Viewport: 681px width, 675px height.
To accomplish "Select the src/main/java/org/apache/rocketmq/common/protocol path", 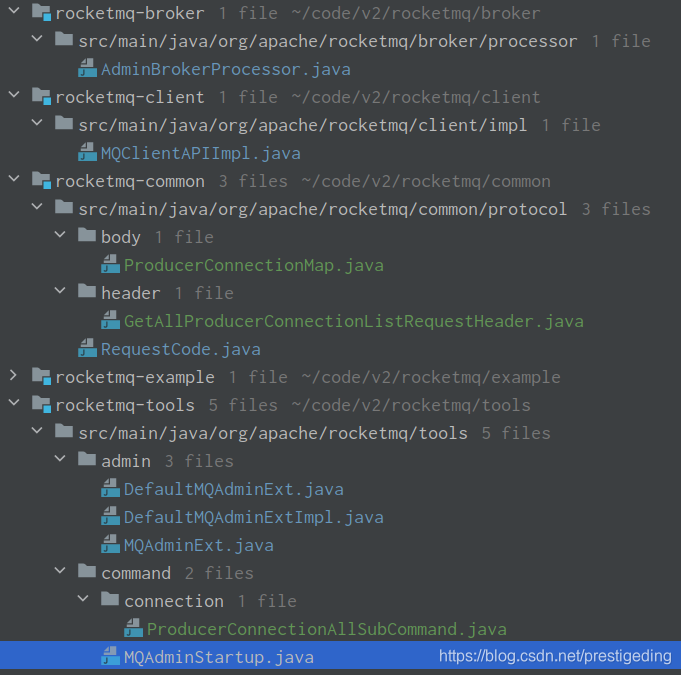I will click(323, 210).
